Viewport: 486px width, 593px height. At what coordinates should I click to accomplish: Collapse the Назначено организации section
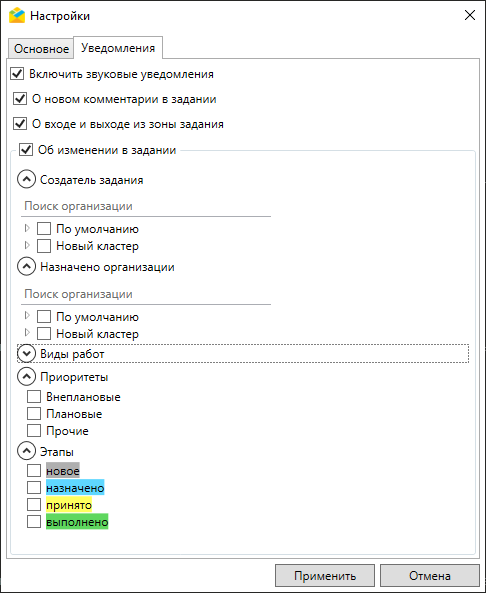(x=26, y=267)
